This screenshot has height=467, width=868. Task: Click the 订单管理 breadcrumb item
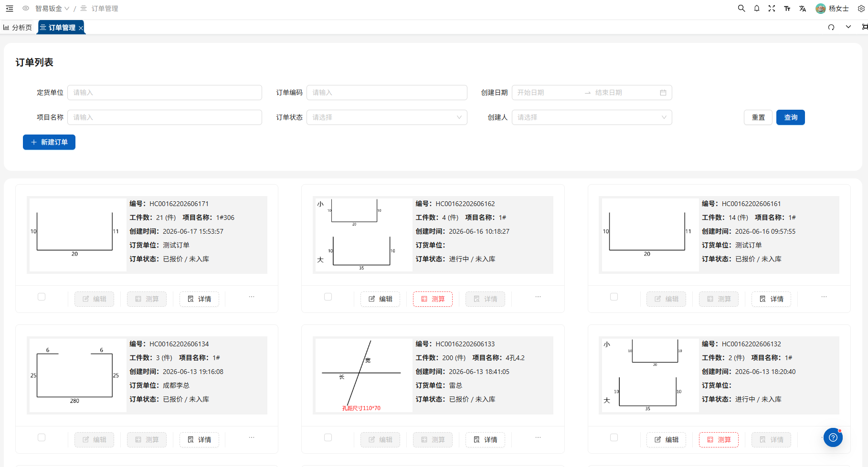tap(99, 9)
